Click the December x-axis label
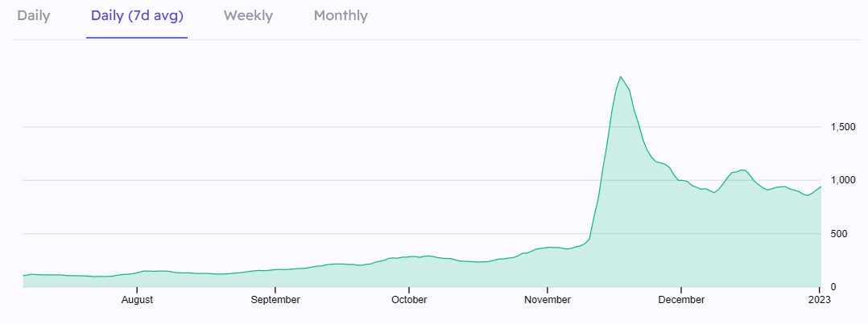This screenshot has height=324, width=868. pos(681,300)
